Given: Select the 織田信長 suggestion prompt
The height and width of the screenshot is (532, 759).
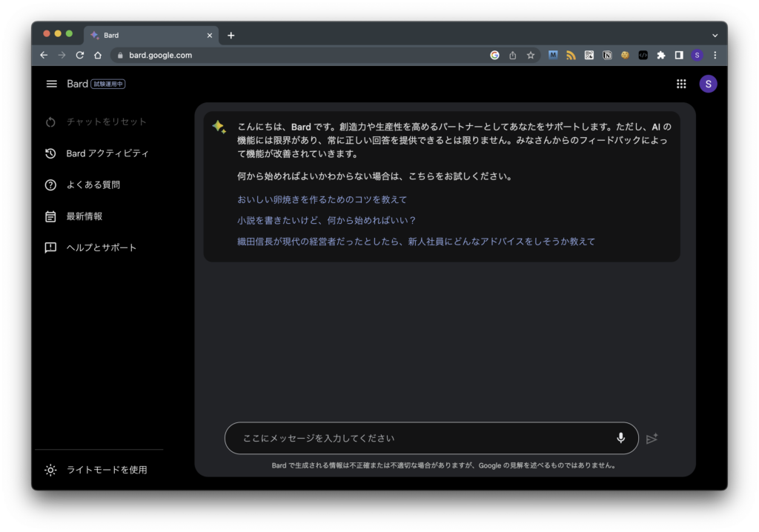Looking at the screenshot, I should 416,241.
